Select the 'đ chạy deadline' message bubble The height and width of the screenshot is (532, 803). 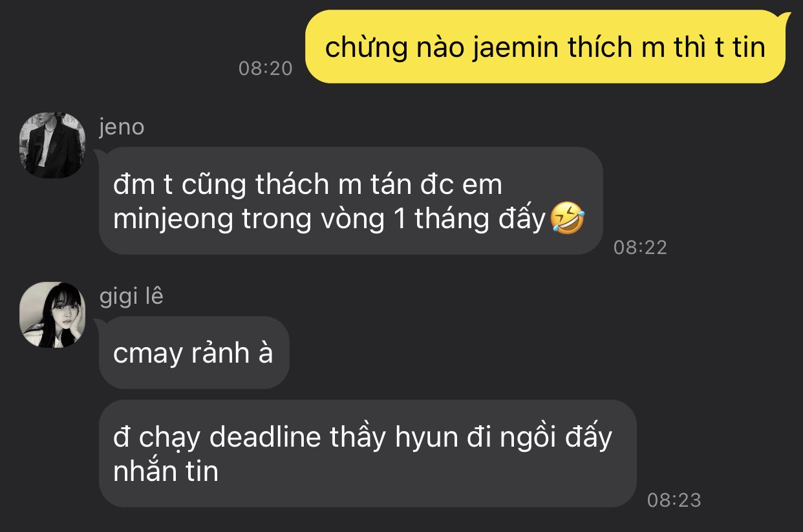click(x=367, y=453)
